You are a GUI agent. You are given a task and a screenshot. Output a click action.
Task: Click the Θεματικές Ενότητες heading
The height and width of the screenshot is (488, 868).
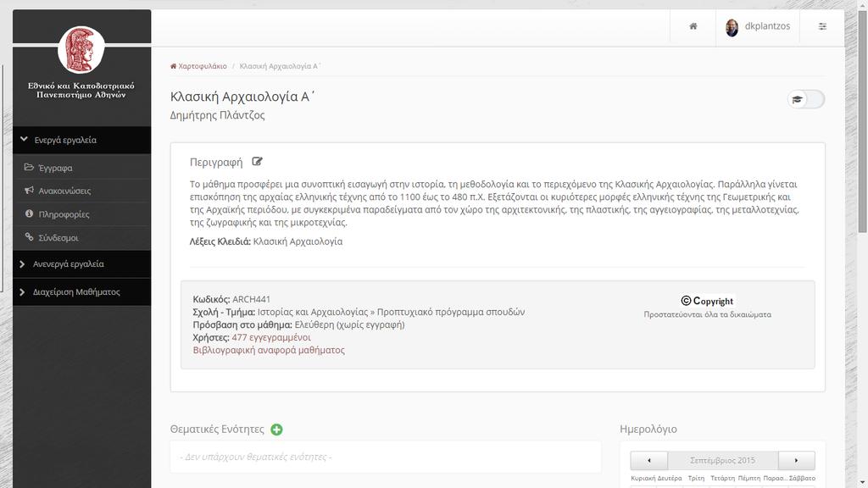[x=217, y=430]
